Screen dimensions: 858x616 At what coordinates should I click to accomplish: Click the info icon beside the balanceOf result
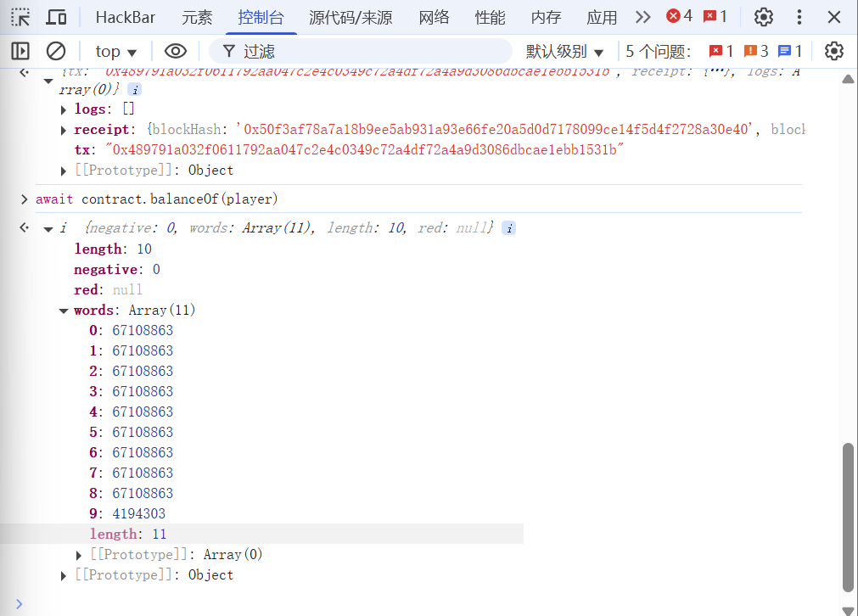[x=508, y=228]
